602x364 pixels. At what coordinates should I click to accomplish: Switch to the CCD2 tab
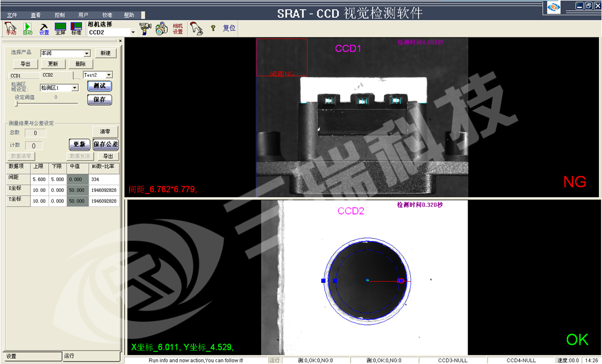pyautogui.click(x=57, y=75)
